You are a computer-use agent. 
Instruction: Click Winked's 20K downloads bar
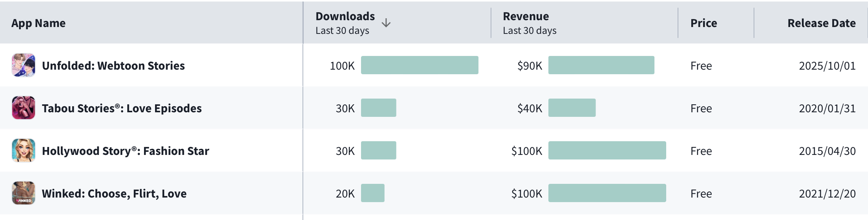coord(373,193)
